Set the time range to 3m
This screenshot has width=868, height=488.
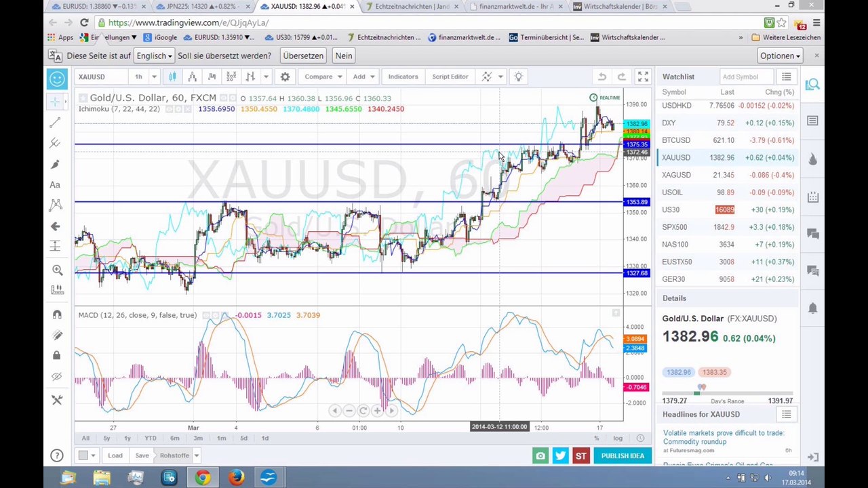[198, 439]
